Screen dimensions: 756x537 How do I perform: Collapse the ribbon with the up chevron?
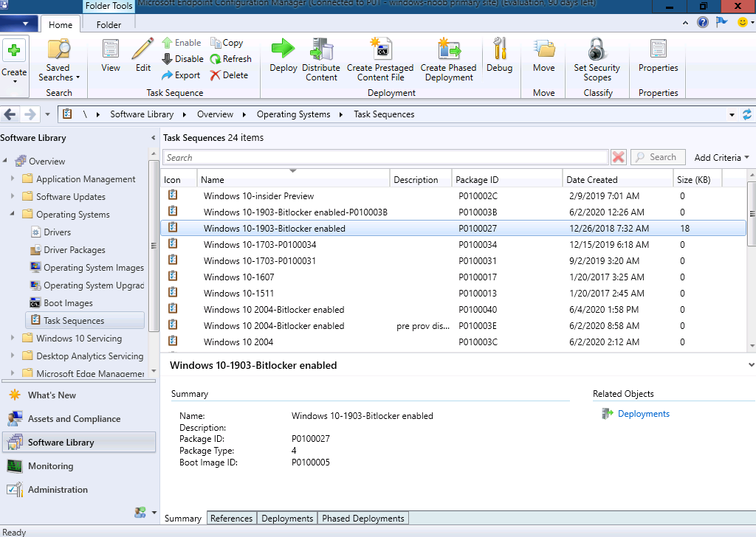[685, 23]
